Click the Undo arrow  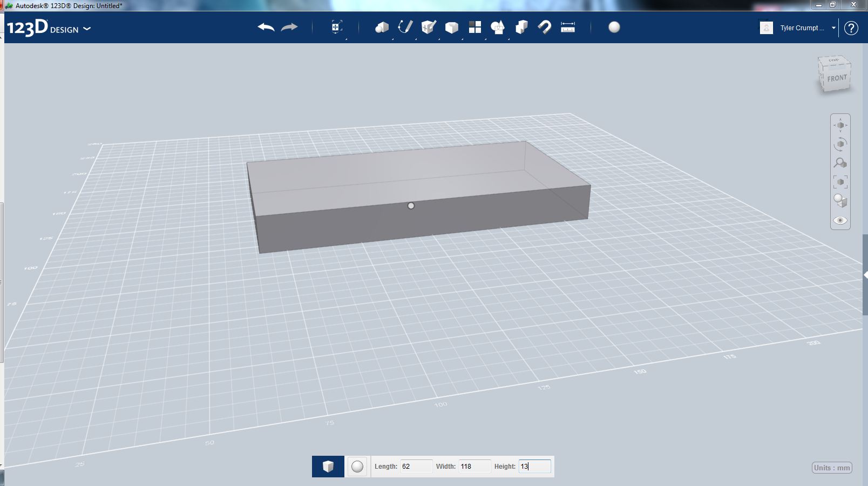tap(266, 27)
